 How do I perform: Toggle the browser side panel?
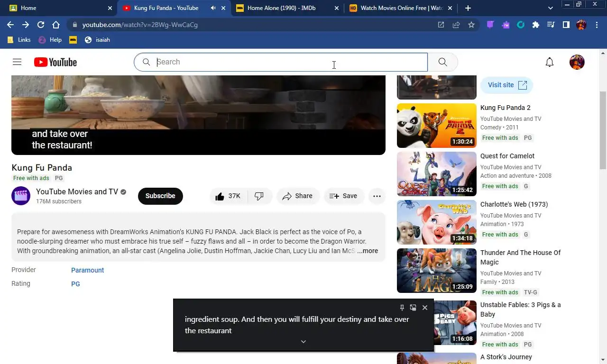point(566,25)
